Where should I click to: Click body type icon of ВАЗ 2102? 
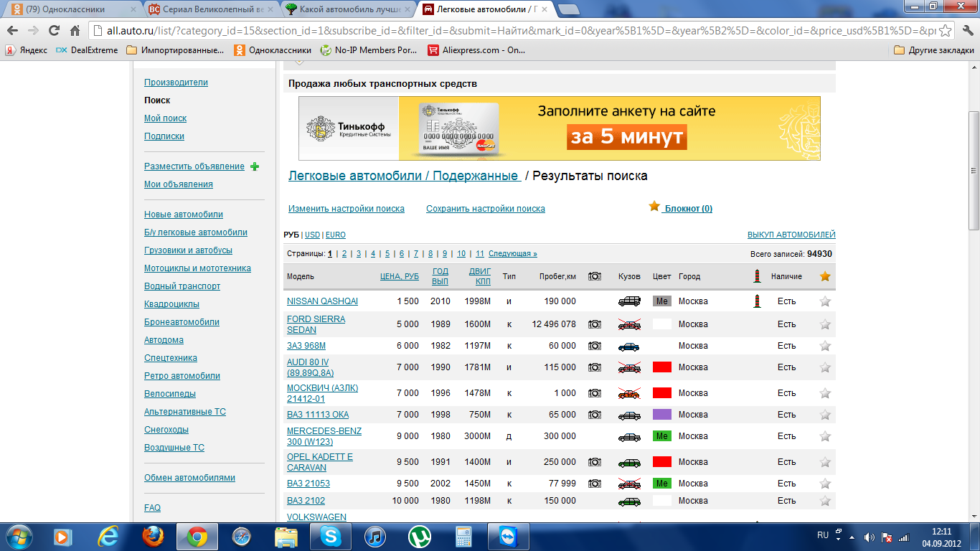[x=629, y=501]
